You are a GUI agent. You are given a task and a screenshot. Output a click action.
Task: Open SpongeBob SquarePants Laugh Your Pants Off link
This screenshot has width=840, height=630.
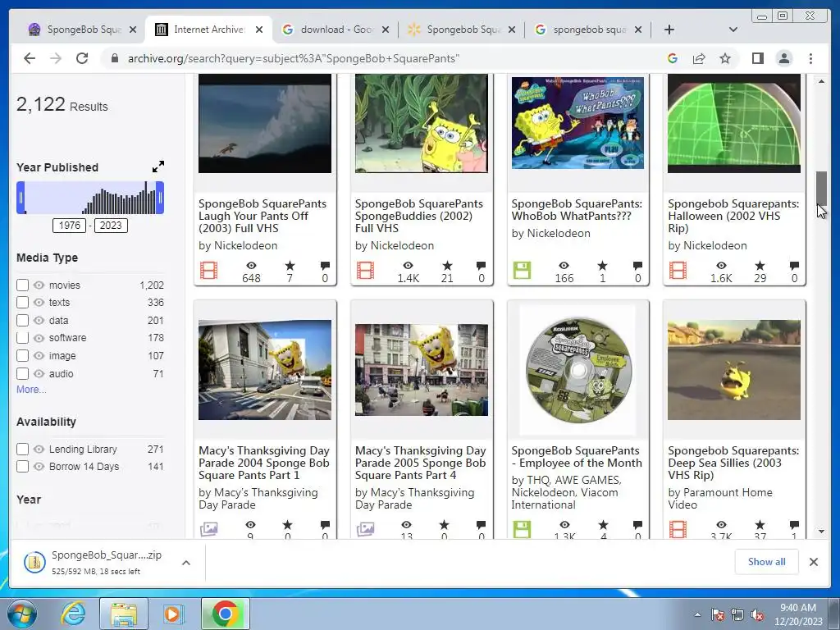click(262, 216)
